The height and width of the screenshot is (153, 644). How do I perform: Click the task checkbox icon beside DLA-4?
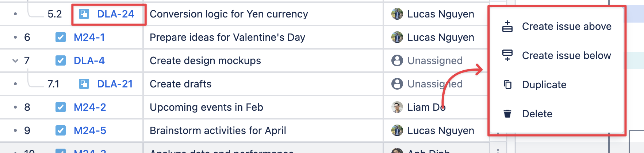[x=61, y=60]
